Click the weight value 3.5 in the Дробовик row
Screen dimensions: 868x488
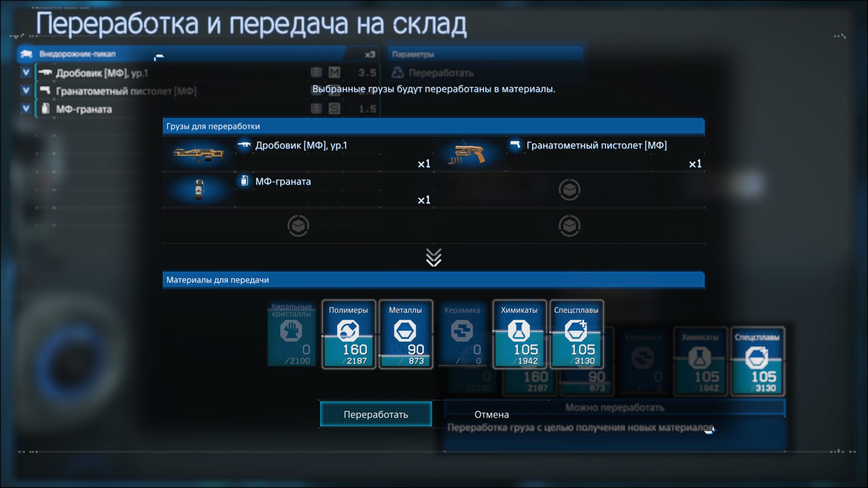pyautogui.click(x=368, y=73)
